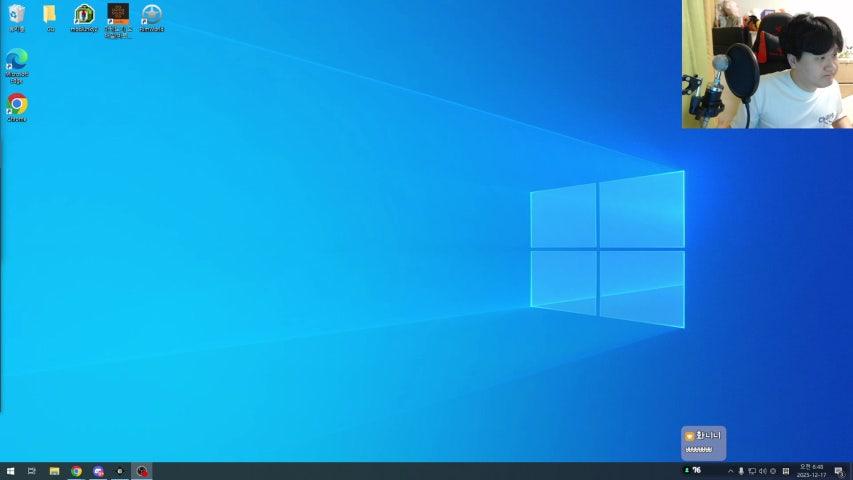The height and width of the screenshot is (480, 853).
Task: Click the 화니니 chat overlay popup
Action: (x=703, y=443)
